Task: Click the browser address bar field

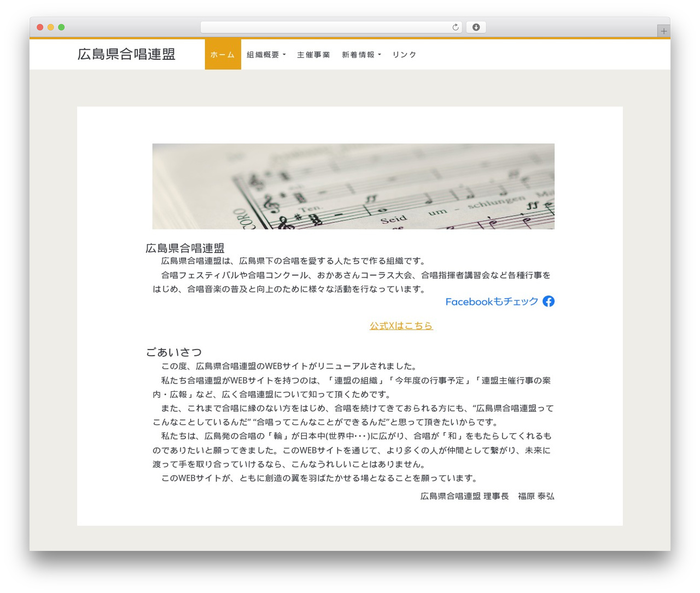Action: pos(331,27)
